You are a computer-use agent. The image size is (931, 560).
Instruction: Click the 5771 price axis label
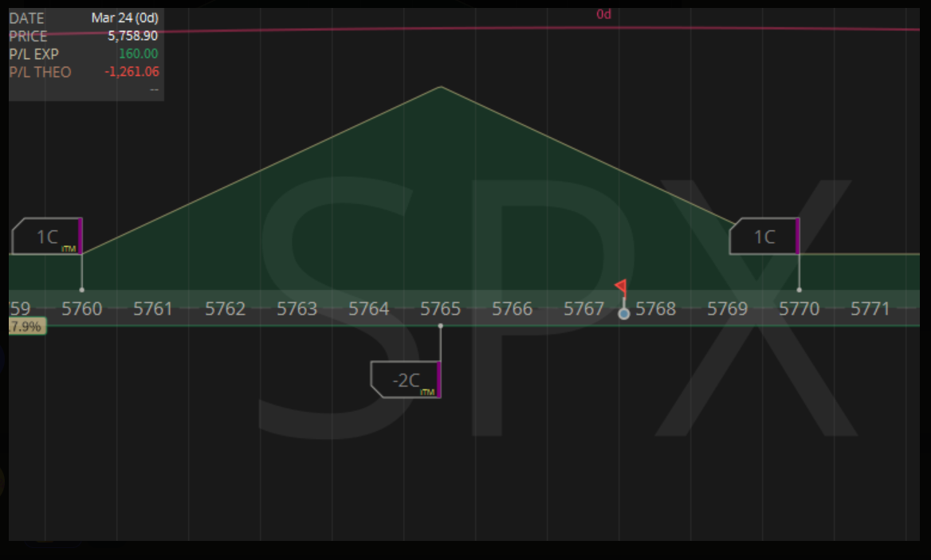click(870, 308)
